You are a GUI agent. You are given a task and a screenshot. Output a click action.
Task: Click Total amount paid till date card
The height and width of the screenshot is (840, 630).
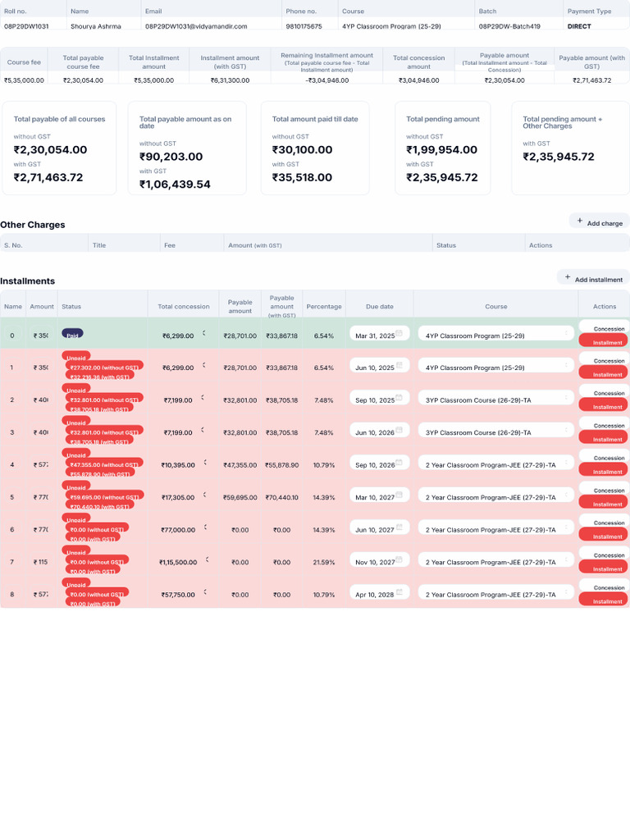(x=315, y=148)
